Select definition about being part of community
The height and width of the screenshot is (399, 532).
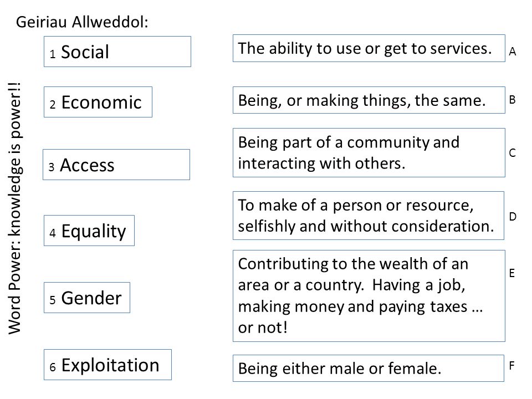click(369, 153)
